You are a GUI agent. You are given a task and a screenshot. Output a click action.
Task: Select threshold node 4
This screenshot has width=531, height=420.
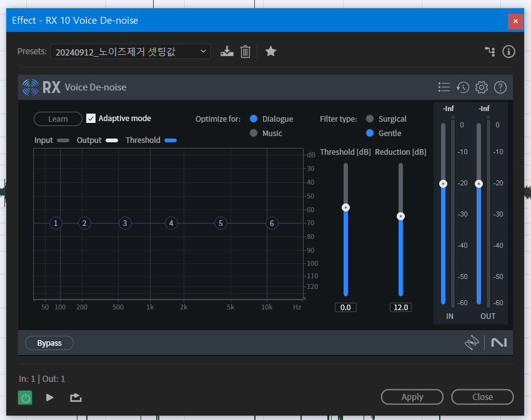point(171,223)
